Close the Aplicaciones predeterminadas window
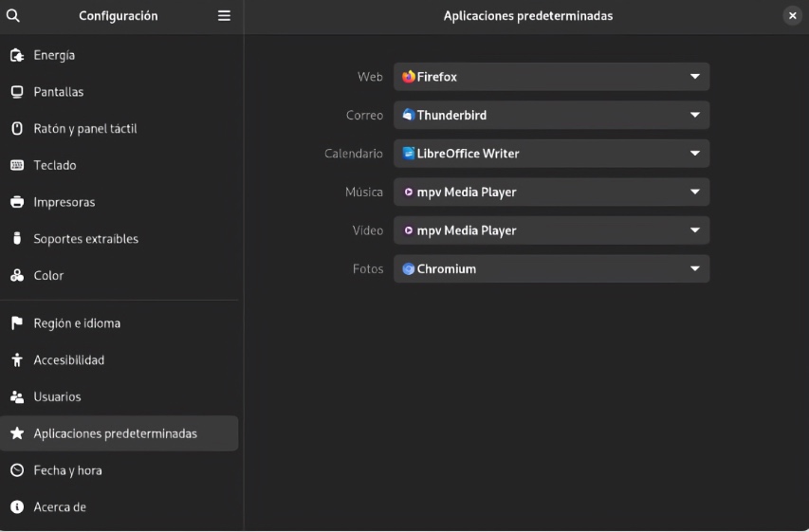809x532 pixels. 793,15
